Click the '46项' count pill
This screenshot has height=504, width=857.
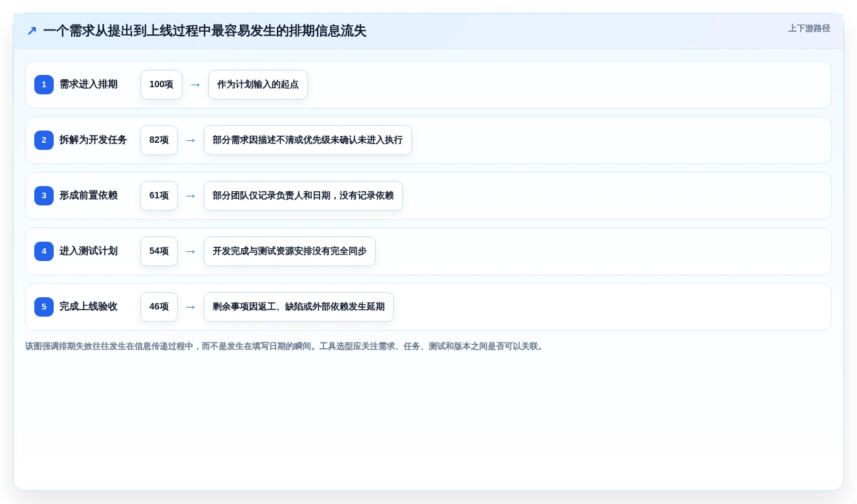click(159, 307)
